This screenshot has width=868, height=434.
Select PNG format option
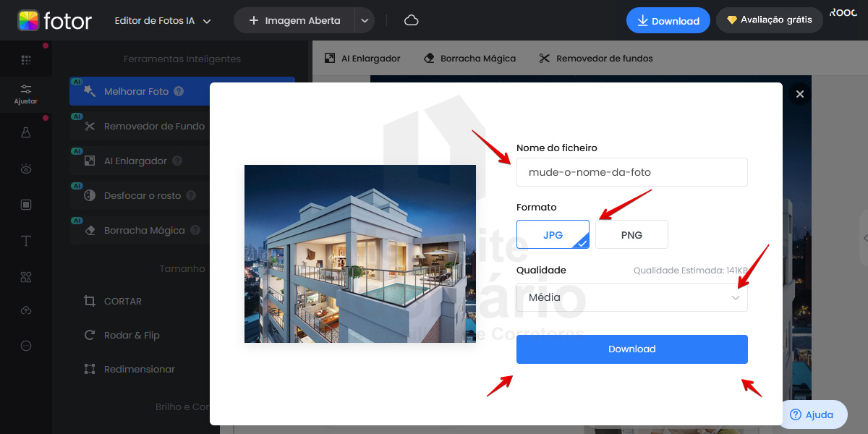631,234
